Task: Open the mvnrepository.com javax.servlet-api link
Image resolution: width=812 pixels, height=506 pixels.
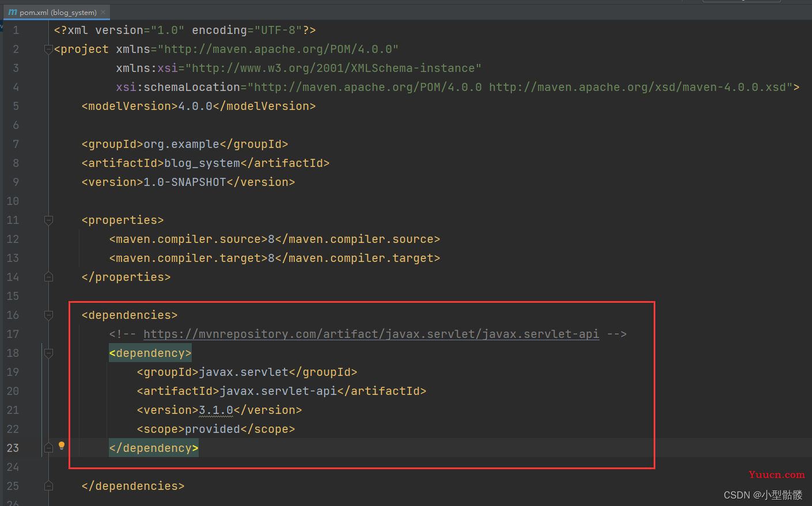Action: coord(371,334)
